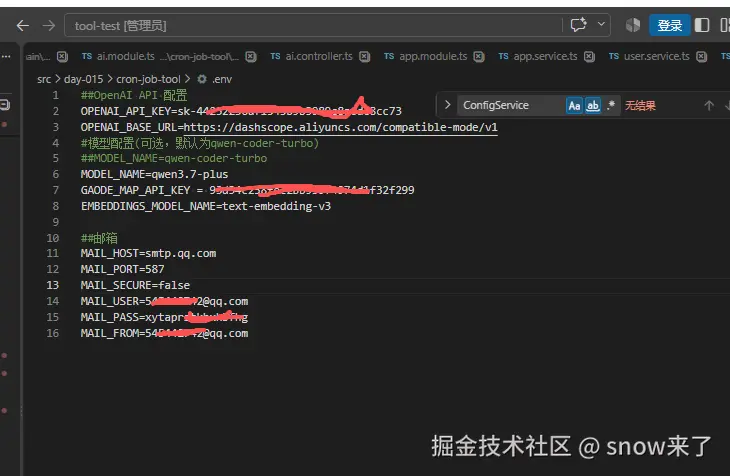
Task: Click EMBEDDINGS_MODEL_NAME=text-embedding-v3 line
Action: point(206,206)
